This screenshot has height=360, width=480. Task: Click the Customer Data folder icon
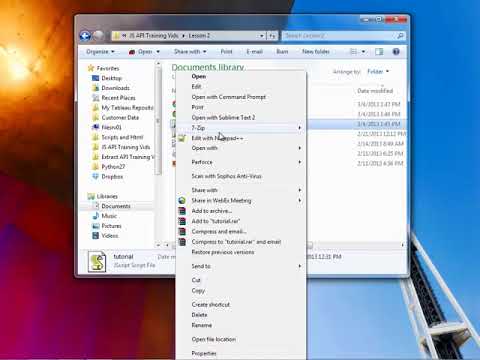tap(95, 117)
